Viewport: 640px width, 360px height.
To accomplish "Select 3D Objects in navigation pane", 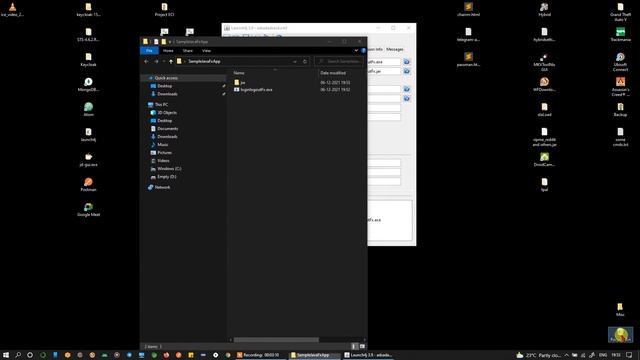I will click(167, 112).
